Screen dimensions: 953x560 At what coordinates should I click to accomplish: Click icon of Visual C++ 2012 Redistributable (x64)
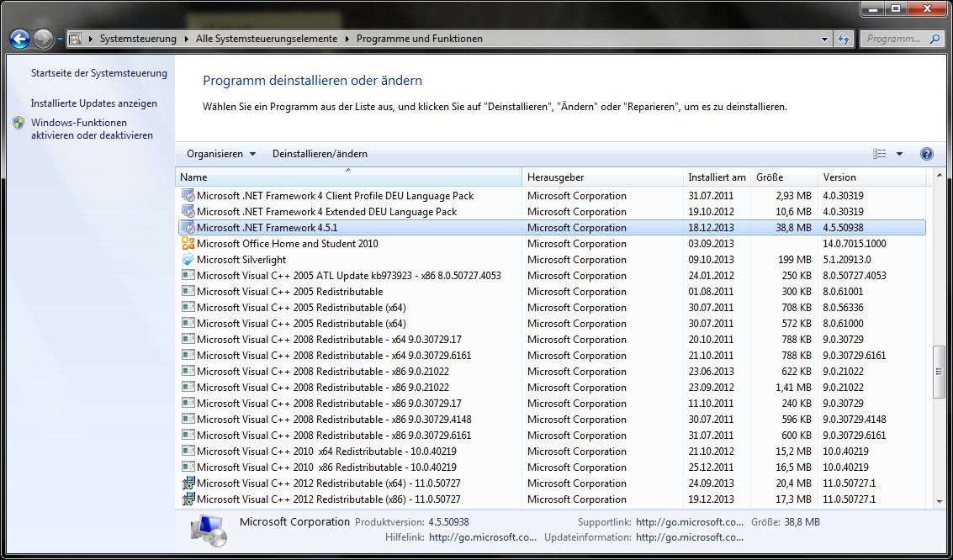[x=188, y=483]
